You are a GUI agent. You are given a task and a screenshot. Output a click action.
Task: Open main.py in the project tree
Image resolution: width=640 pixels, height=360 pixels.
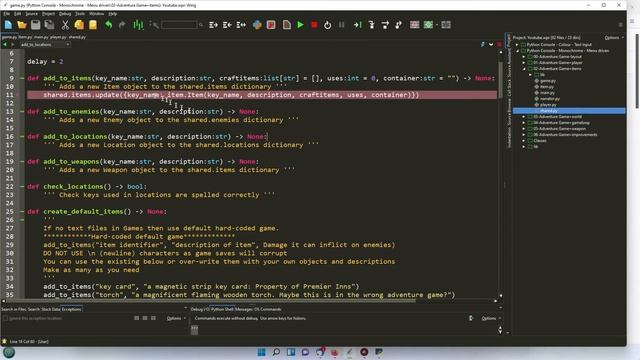(x=547, y=93)
